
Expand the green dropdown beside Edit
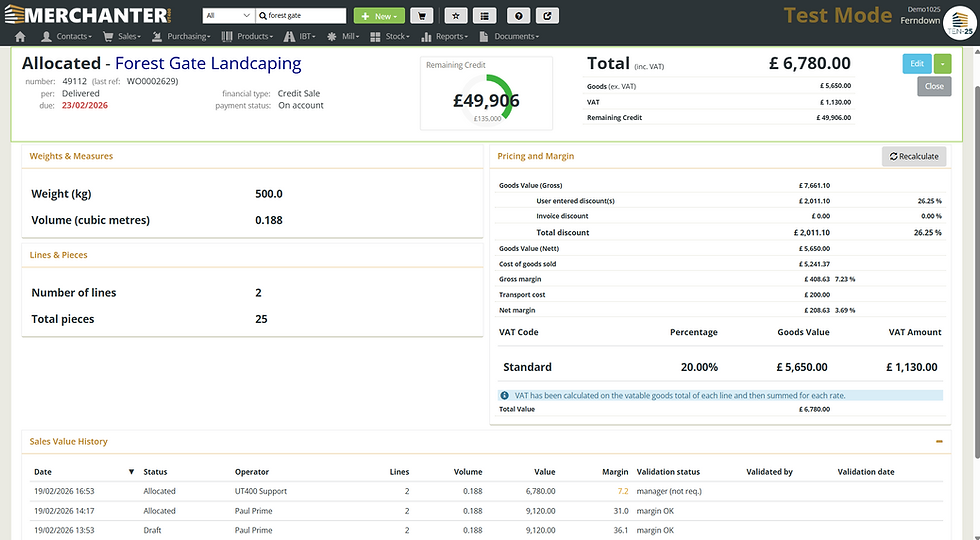point(942,64)
